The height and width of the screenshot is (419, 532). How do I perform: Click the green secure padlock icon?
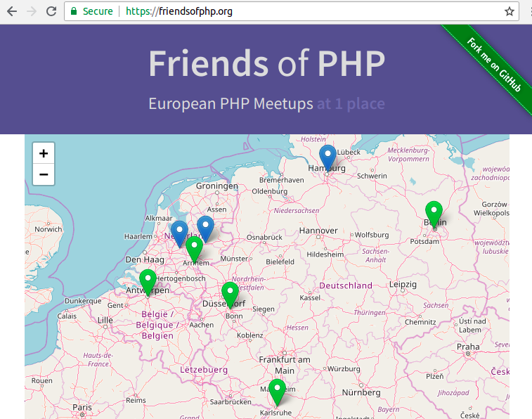[74, 11]
